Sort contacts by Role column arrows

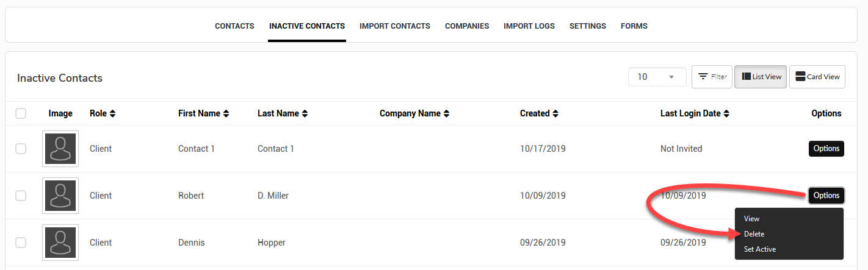(112, 113)
